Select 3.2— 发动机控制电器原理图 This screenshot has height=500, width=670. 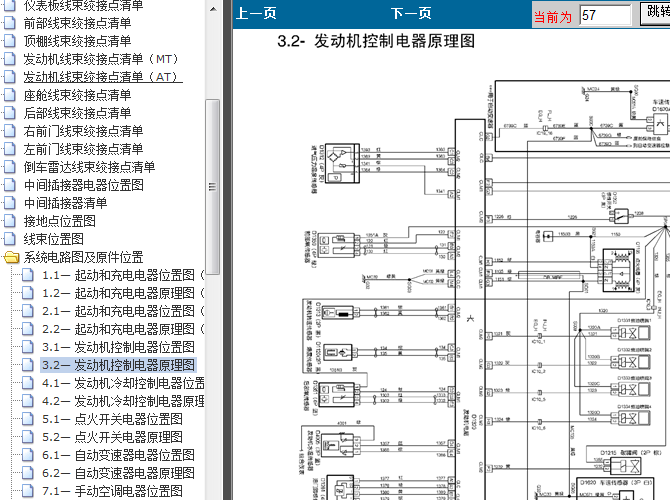(x=118, y=365)
